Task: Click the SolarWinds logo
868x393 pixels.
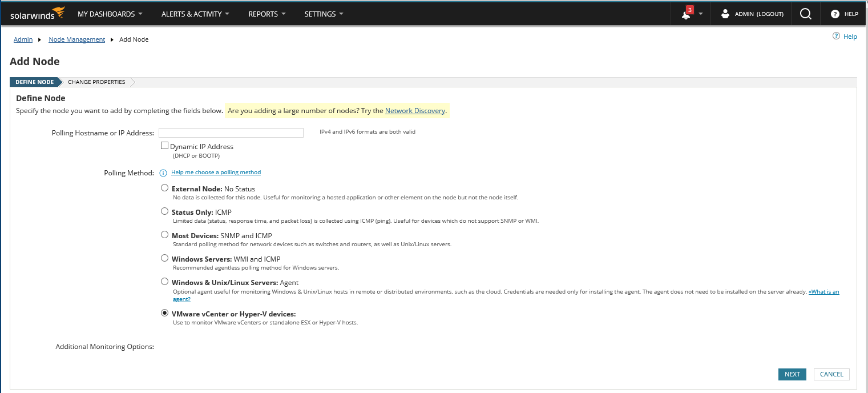Action: point(38,14)
